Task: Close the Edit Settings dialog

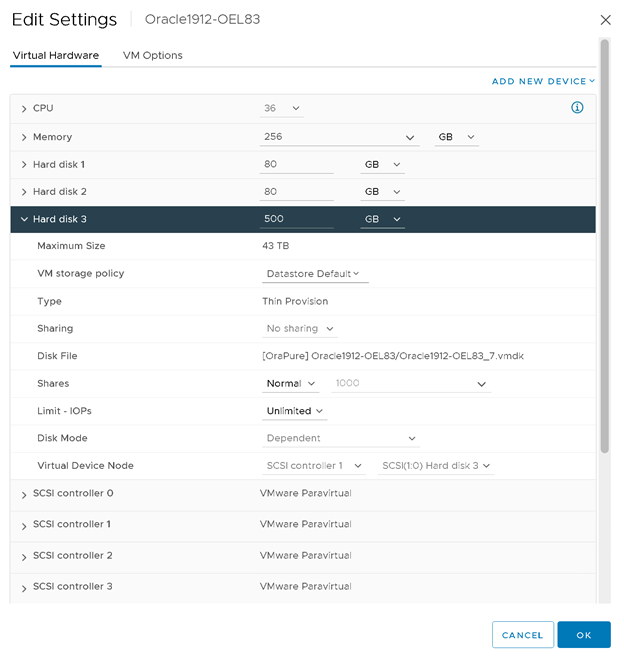Action: (605, 20)
